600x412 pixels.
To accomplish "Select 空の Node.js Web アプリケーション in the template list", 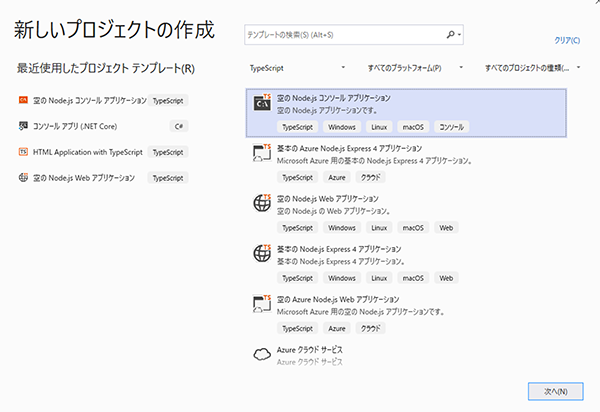I will pos(406,213).
